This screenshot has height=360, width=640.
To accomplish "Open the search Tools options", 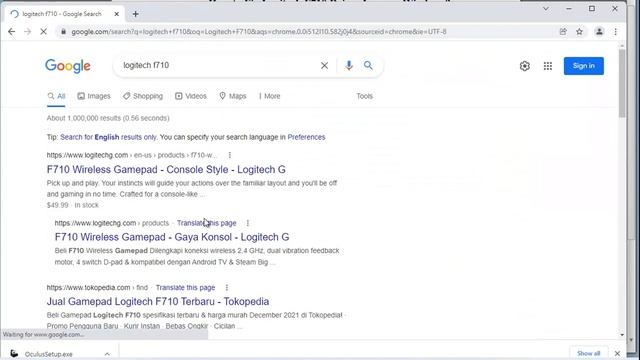I will [364, 96].
